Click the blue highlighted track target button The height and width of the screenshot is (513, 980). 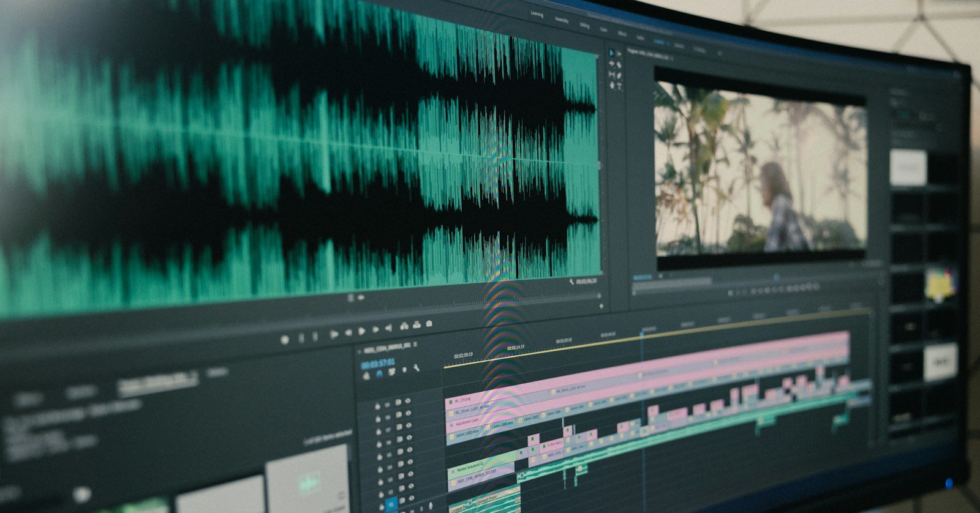(x=391, y=504)
